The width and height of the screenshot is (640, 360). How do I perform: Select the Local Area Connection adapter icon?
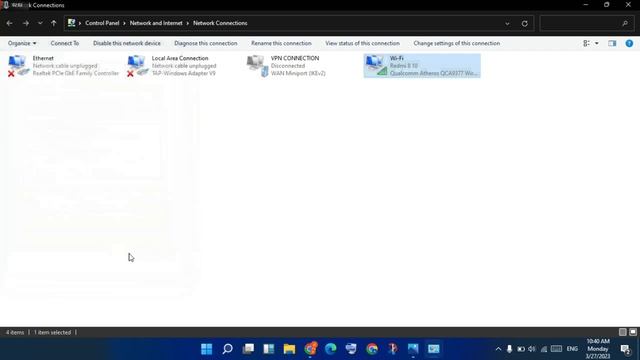point(137,66)
